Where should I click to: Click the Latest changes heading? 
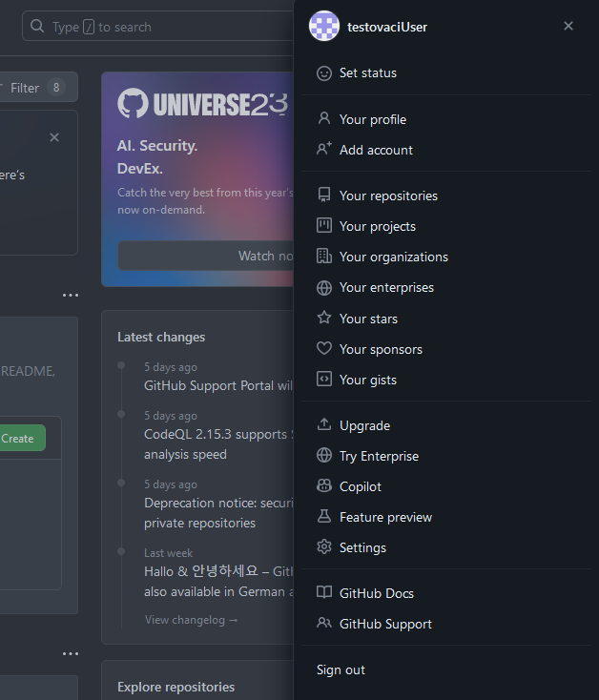tap(161, 337)
